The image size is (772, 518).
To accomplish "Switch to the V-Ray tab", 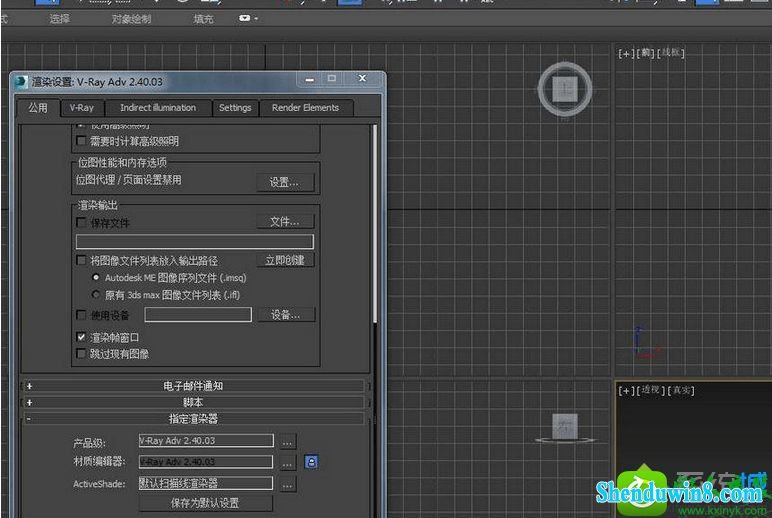I will 82,108.
